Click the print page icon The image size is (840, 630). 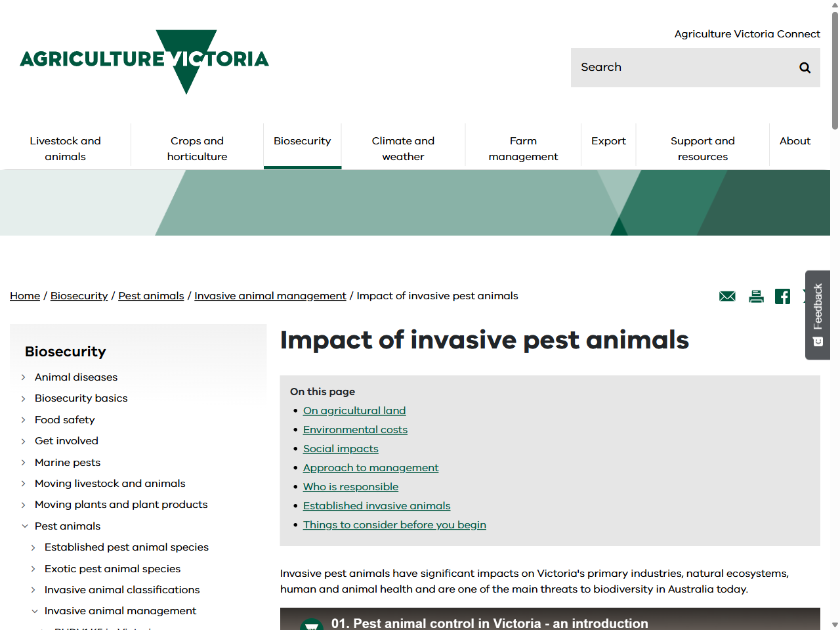pos(756,296)
